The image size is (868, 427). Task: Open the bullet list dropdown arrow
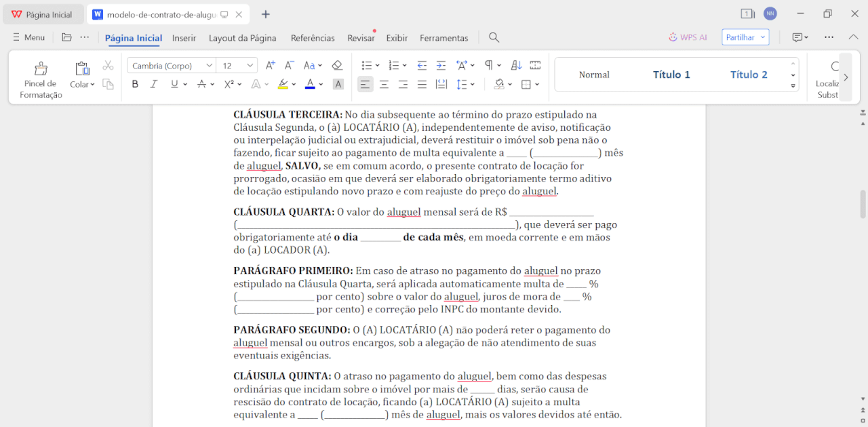tap(376, 66)
